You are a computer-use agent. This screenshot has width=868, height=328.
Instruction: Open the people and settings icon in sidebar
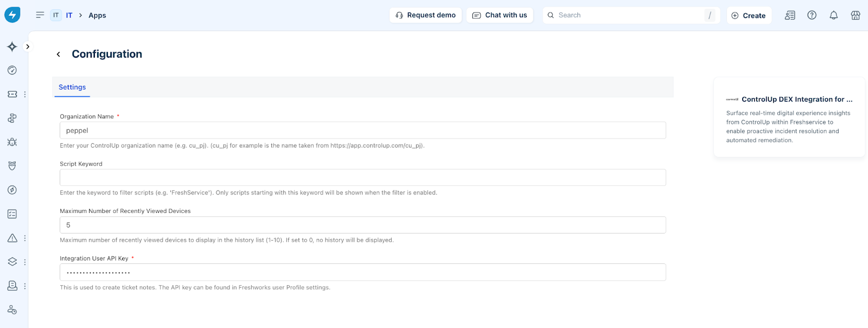coord(12,310)
